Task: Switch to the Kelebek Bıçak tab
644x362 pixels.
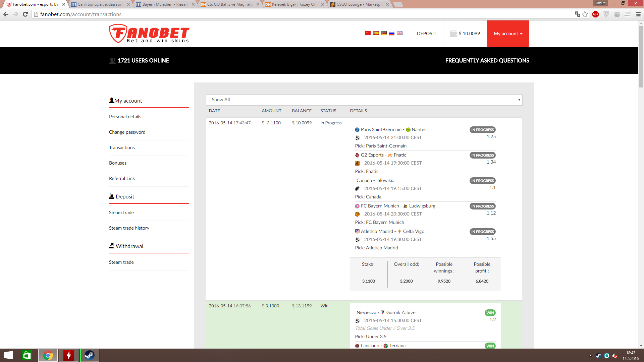Action: point(294,4)
